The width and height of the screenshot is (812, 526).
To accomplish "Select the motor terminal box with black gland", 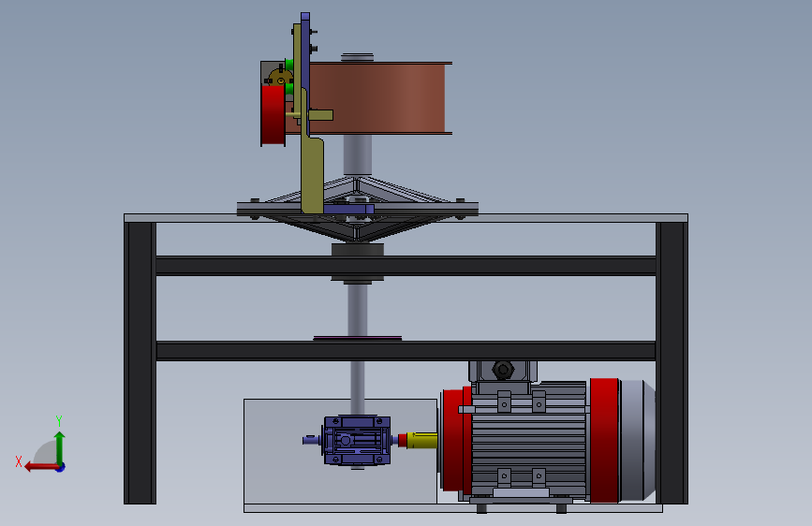I will (502, 371).
